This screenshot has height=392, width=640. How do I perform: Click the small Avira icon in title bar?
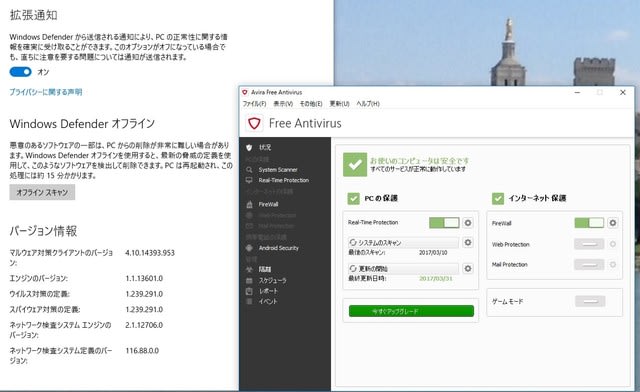click(x=244, y=92)
